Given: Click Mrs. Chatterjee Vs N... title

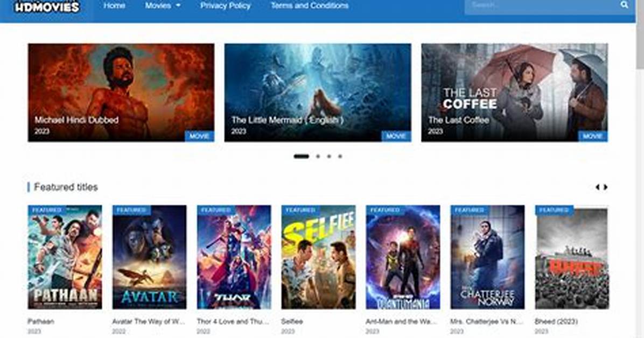Looking at the screenshot, I should tap(487, 321).
